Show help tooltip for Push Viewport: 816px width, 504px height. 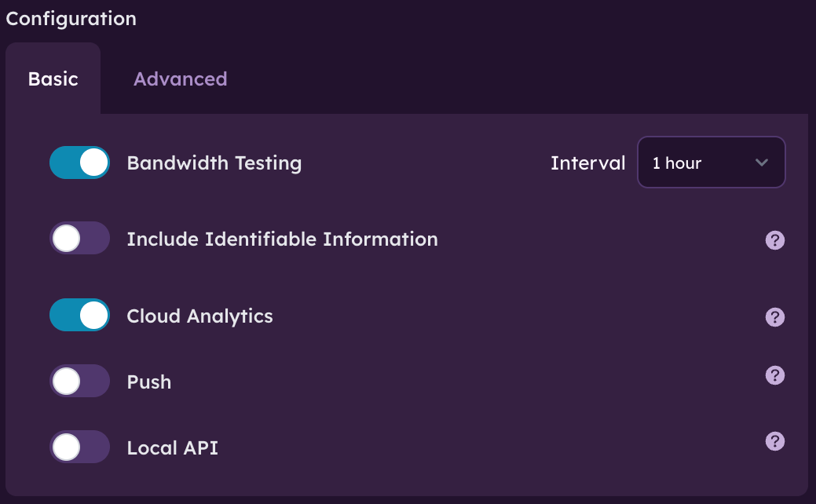(x=774, y=376)
